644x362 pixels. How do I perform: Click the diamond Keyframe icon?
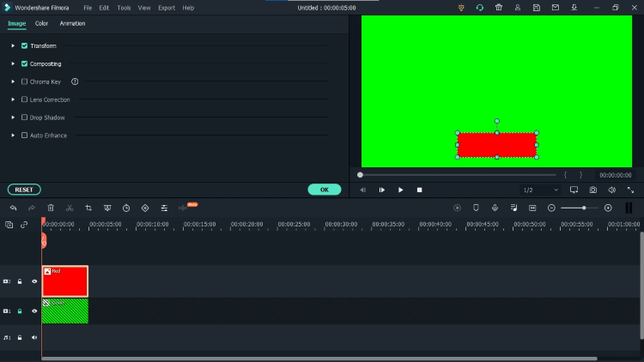[x=145, y=208]
